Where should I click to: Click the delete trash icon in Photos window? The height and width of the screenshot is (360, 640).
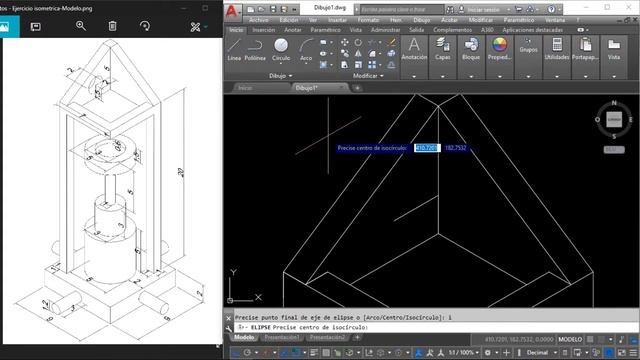coord(112,26)
